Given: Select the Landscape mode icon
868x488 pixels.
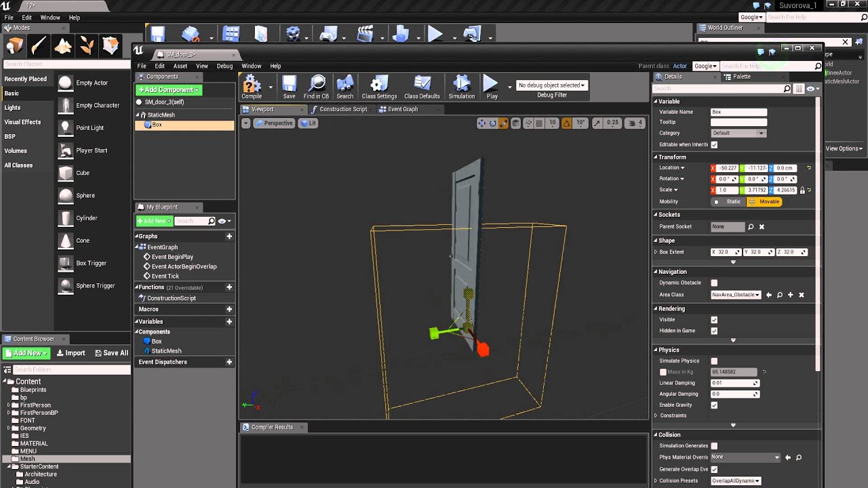Looking at the screenshot, I should pyautogui.click(x=63, y=45).
